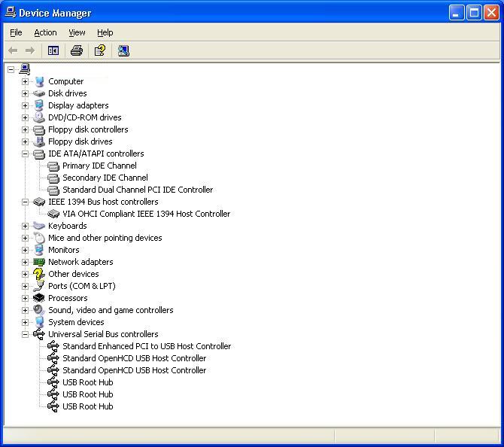
Task: Expand the Disk drives category
Action: 25,93
